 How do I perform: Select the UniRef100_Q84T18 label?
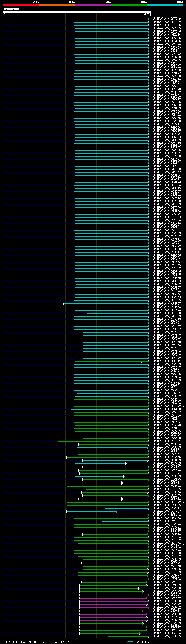(167, 409)
